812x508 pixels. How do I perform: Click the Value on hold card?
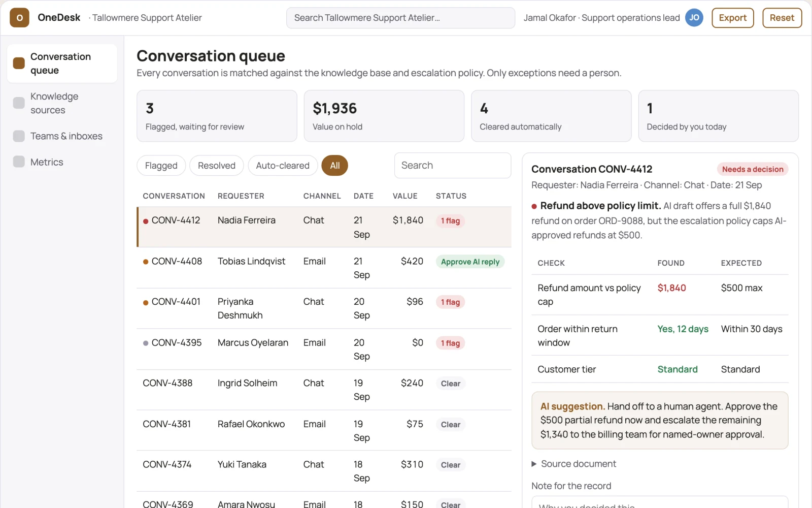pyautogui.click(x=384, y=116)
